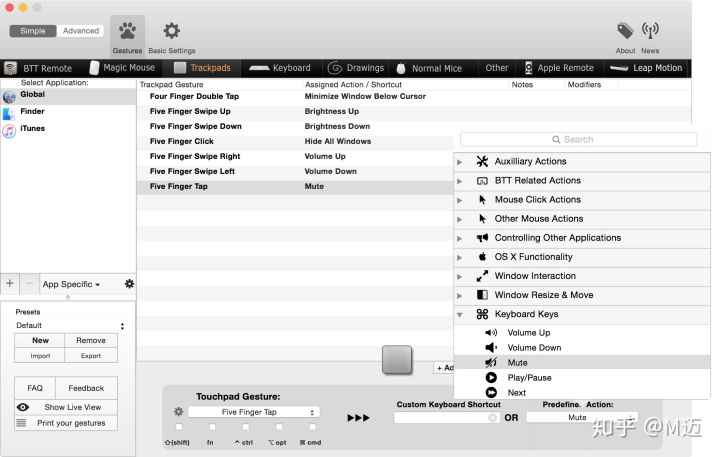
Task: Expand Other Mouse Actions disclosure triangle
Action: (x=459, y=220)
